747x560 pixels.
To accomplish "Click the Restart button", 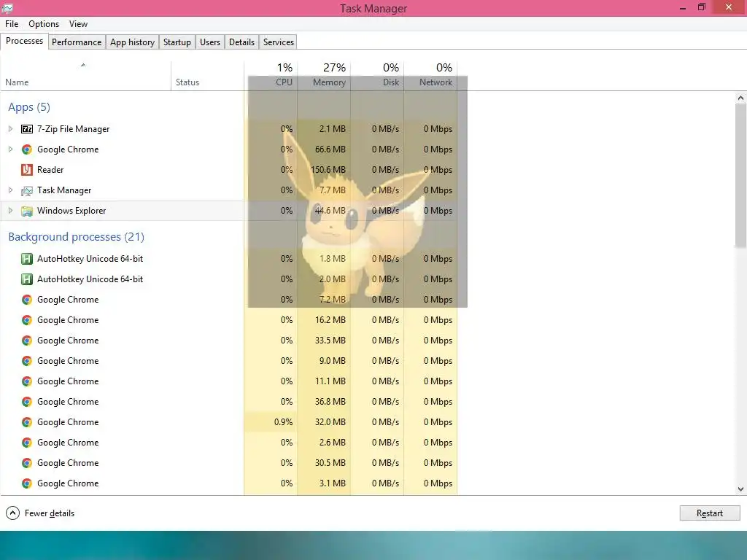I will 709,513.
